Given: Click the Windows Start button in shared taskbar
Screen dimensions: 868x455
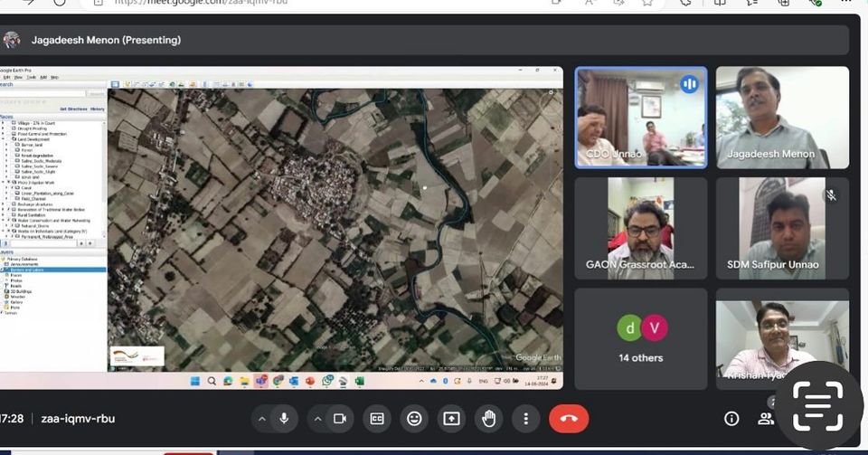Looking at the screenshot, I should [x=195, y=381].
